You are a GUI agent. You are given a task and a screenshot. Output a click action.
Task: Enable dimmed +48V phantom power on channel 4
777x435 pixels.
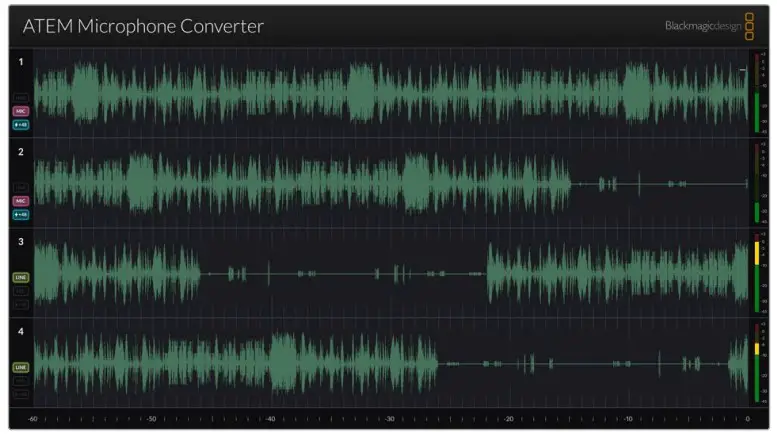pos(21,394)
